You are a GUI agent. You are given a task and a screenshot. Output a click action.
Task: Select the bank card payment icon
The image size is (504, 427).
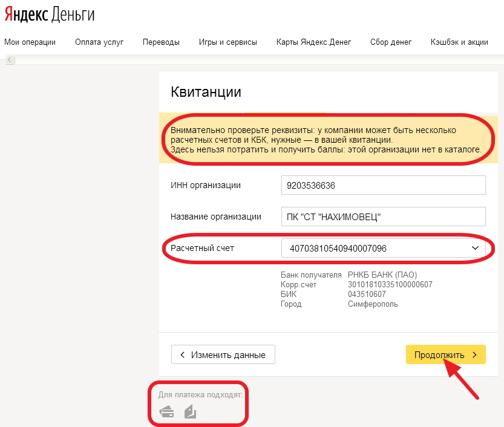pyautogui.click(x=166, y=412)
